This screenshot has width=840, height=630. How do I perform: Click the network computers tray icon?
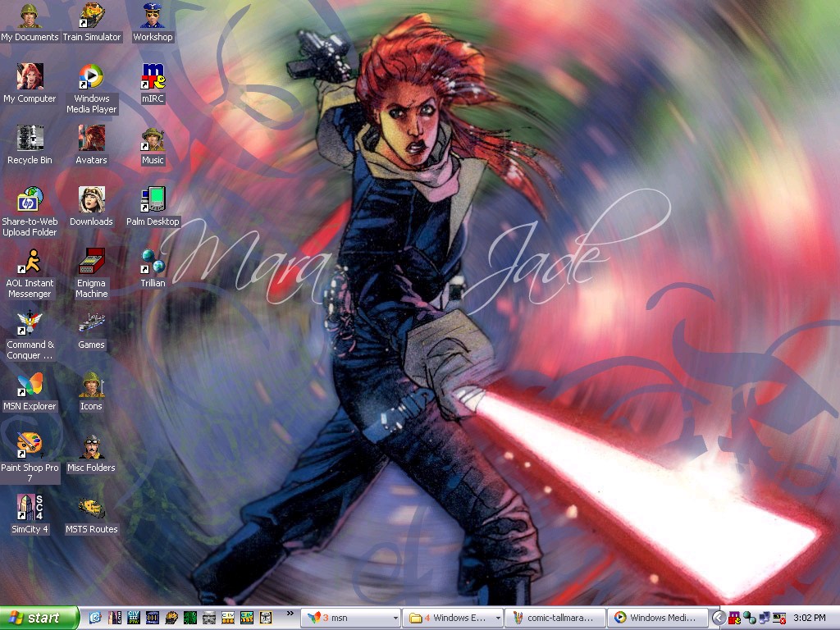[765, 619]
